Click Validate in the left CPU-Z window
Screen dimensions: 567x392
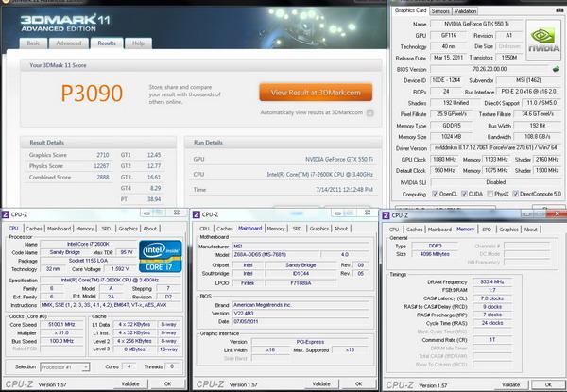click(130, 383)
